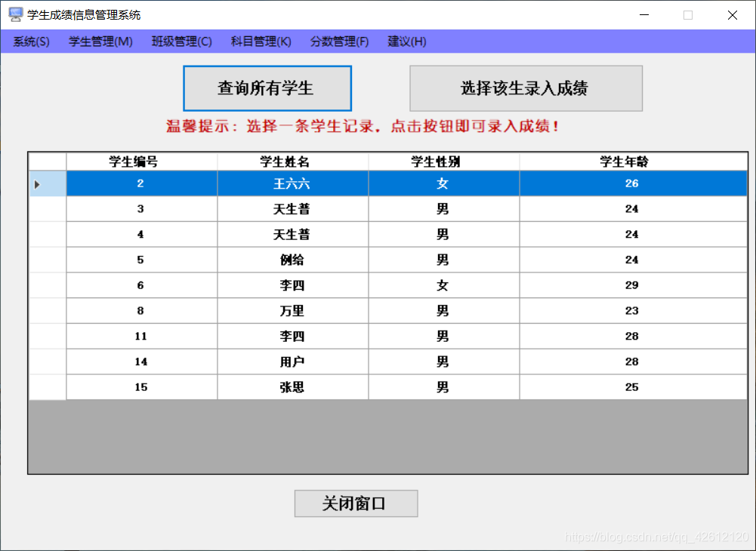
Task: Click the 学生性别 column header
Action: click(444, 162)
